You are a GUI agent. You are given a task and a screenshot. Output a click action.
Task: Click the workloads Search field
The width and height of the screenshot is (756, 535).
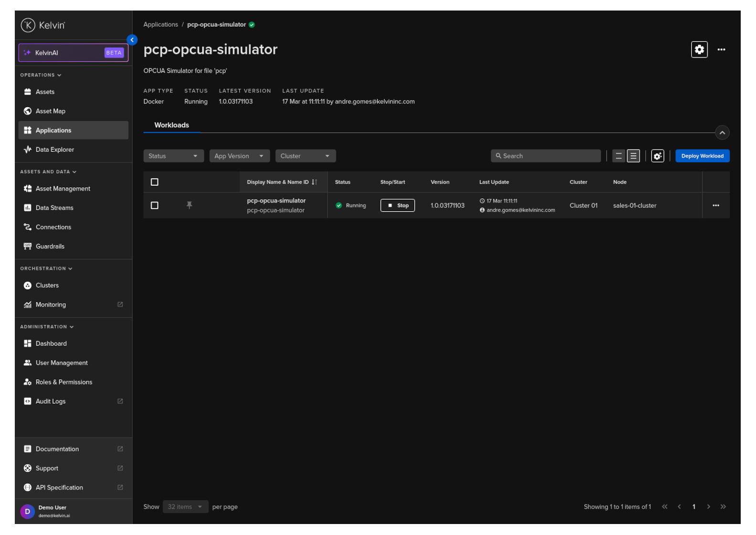tap(546, 156)
